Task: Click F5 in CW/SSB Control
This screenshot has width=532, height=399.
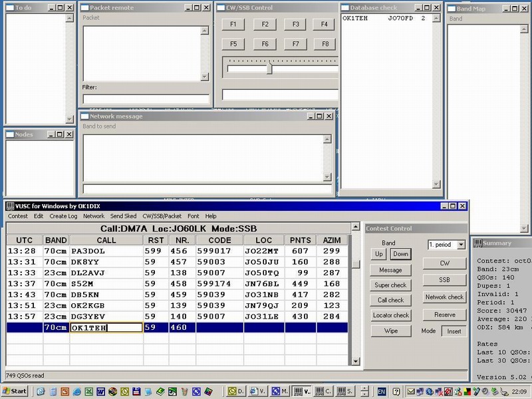Action: click(233, 44)
